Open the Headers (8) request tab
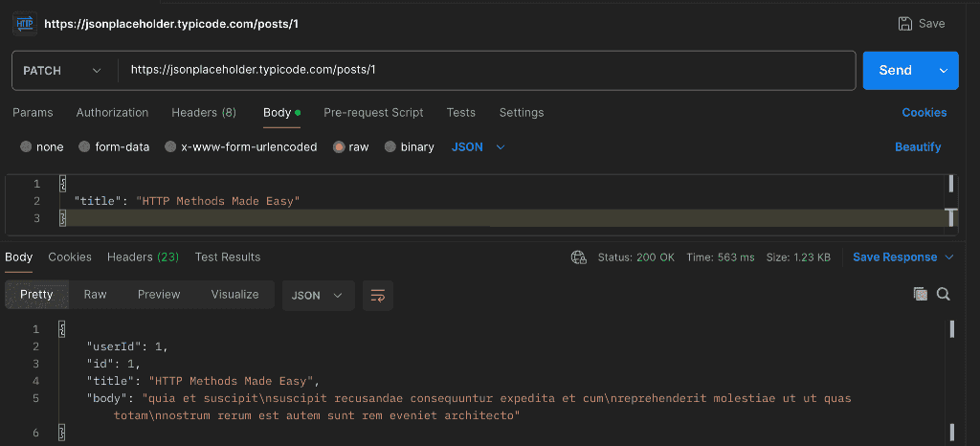980x446 pixels. click(x=204, y=112)
